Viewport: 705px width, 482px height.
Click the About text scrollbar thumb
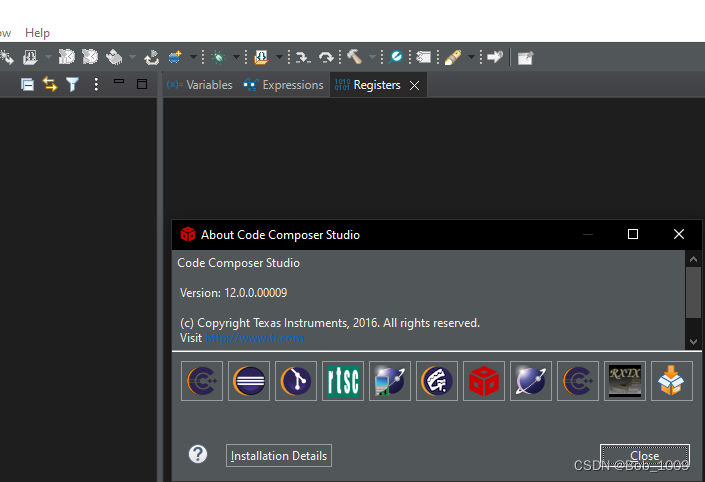[x=693, y=292]
